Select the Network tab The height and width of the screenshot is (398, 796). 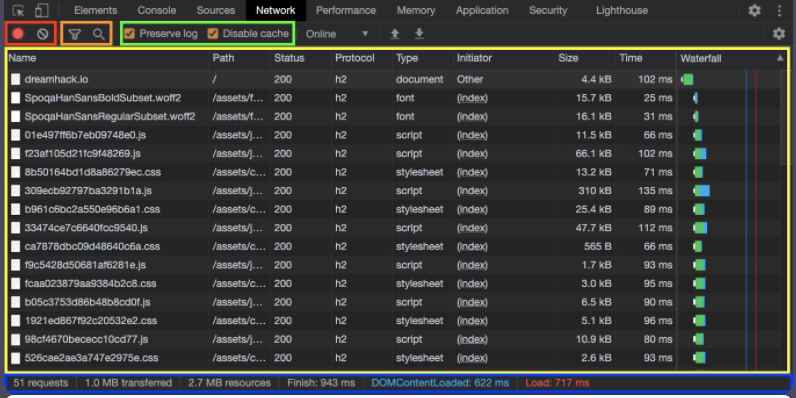pos(276,10)
